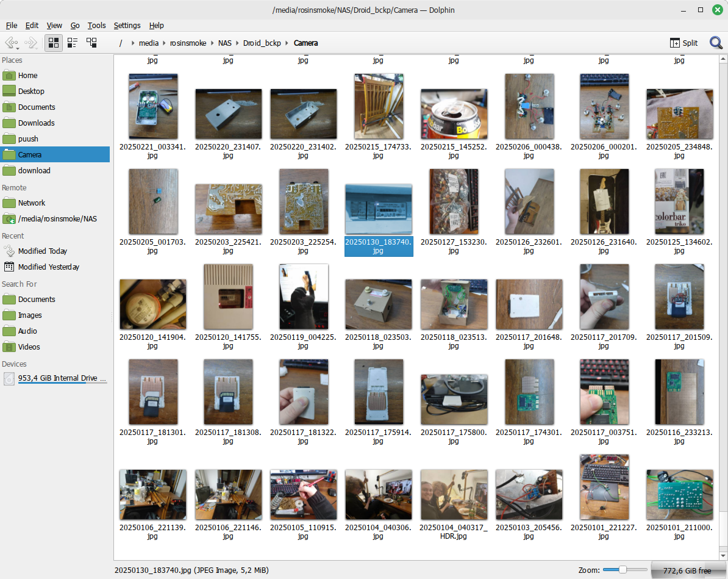
Task: Click 772,6 GiB free space bar
Action: [687, 570]
